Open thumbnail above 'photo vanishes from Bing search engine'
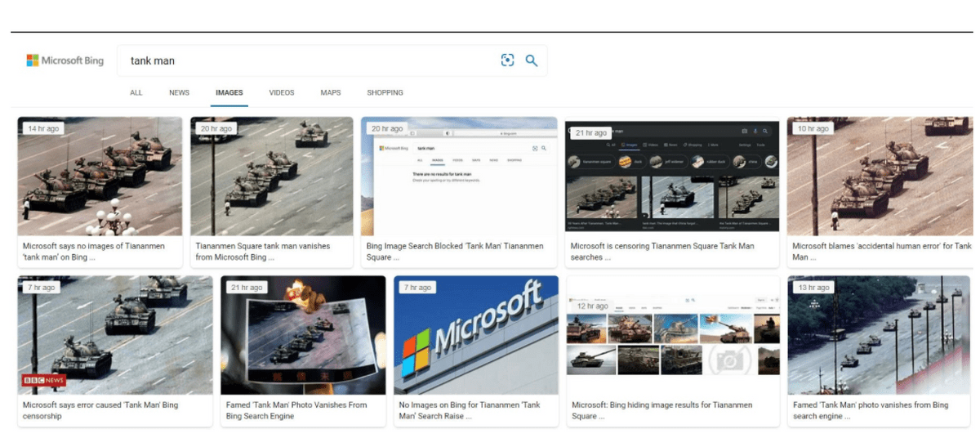980x438 pixels. [879, 335]
